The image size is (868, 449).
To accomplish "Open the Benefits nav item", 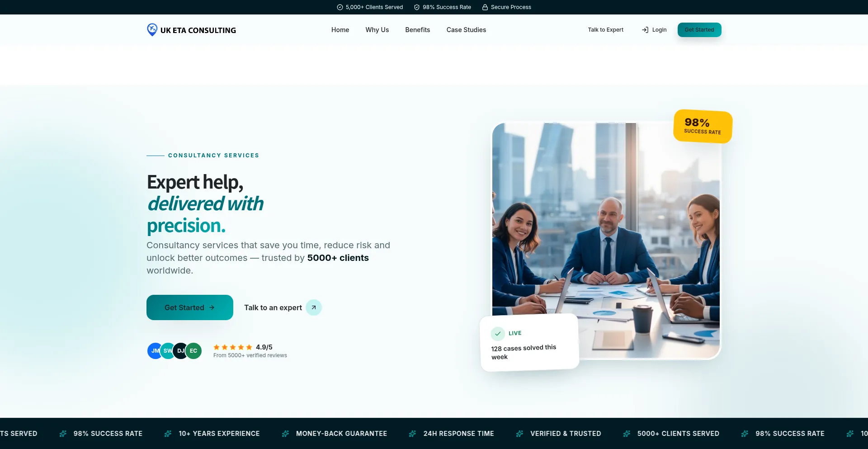I will [x=418, y=30].
